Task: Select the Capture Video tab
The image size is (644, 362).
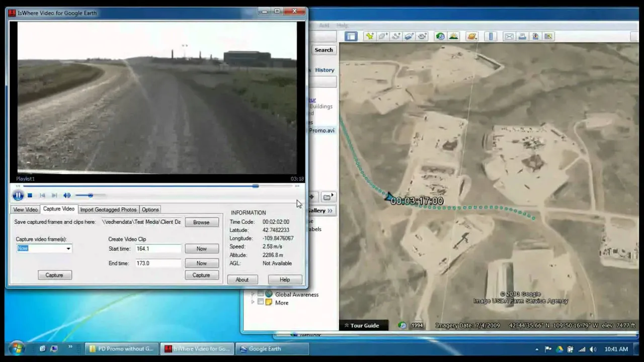Action: click(58, 209)
